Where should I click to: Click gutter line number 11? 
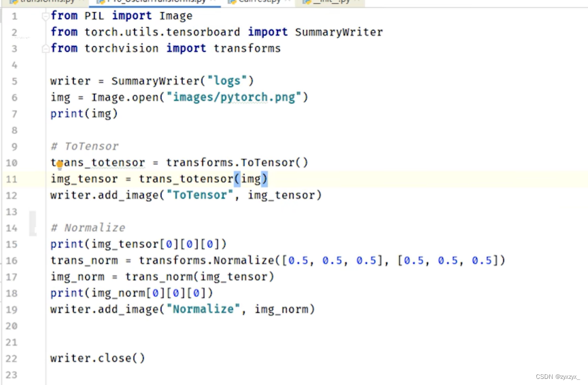[x=12, y=179]
